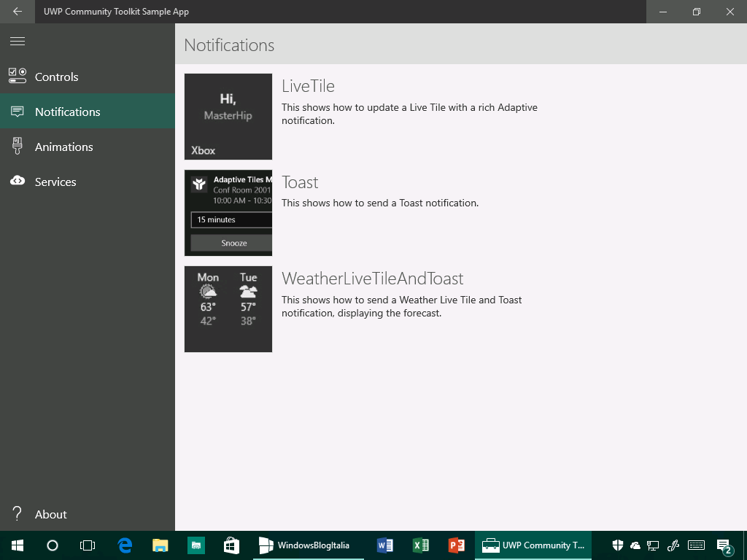Click the About question-mark icon
The image size is (747, 560).
(18, 514)
